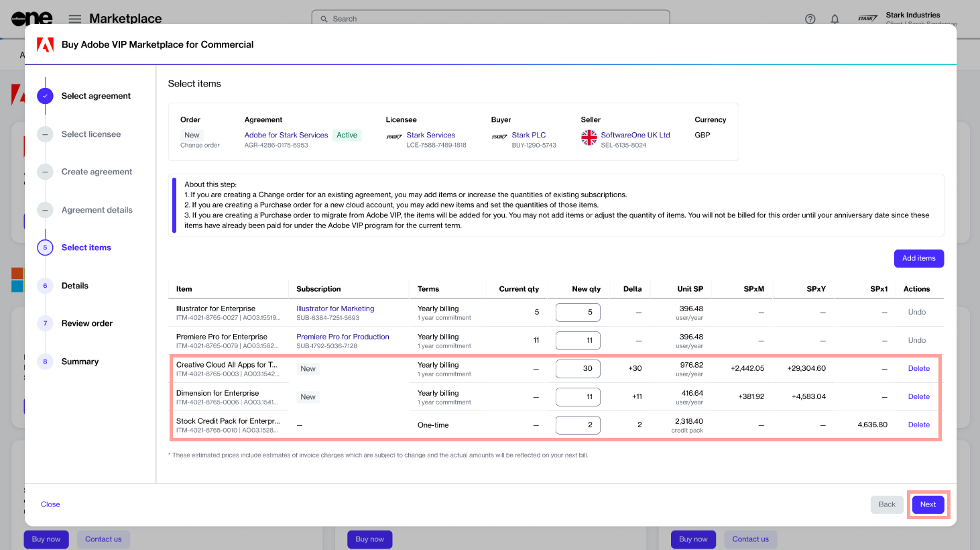Click the Adobe logo in dialog header
Viewport: 980px width, 550px height.
(x=45, y=45)
